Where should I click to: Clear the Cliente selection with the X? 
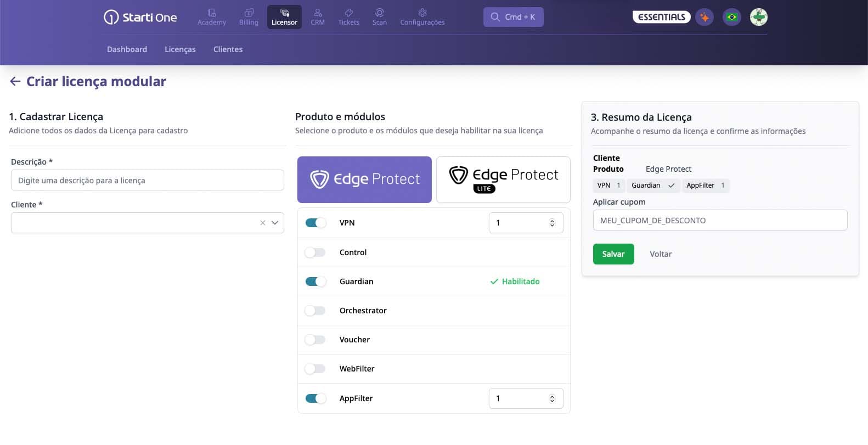pyautogui.click(x=263, y=223)
